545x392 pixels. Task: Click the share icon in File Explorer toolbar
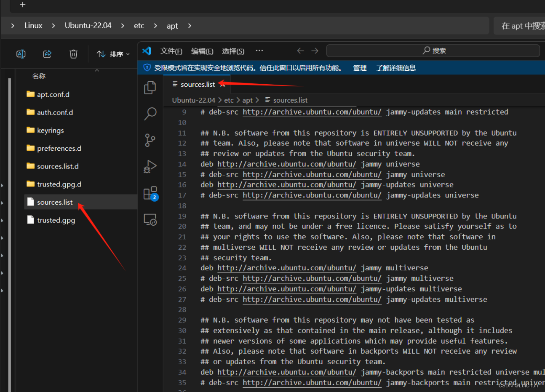[x=47, y=54]
